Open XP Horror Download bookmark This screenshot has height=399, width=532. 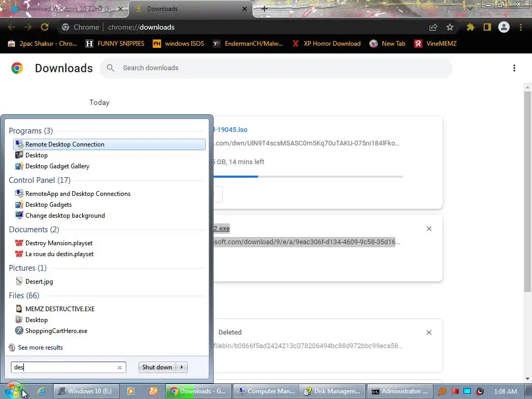(x=326, y=44)
